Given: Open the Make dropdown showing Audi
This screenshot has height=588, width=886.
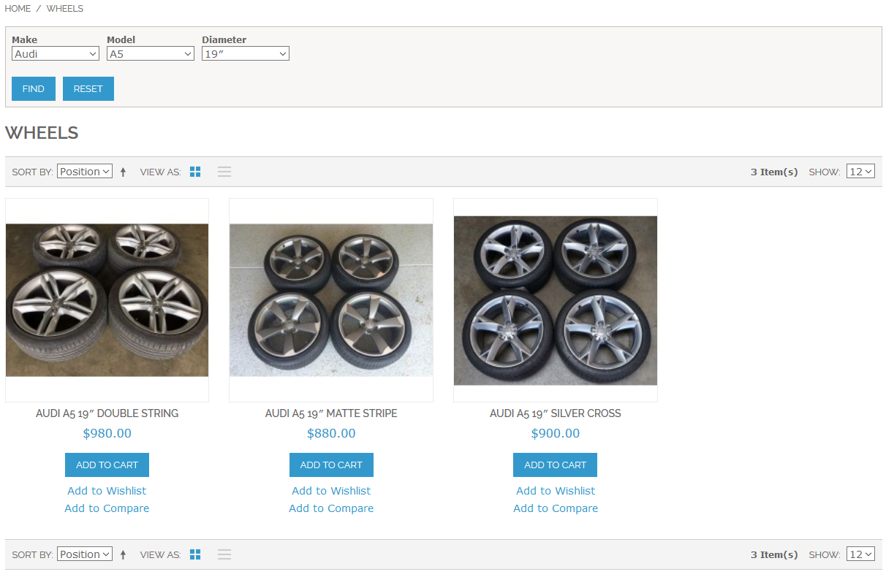Looking at the screenshot, I should point(56,54).
